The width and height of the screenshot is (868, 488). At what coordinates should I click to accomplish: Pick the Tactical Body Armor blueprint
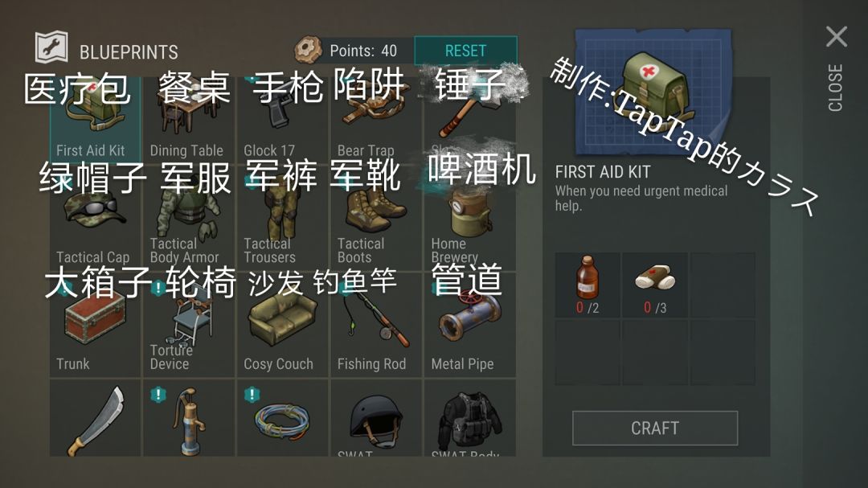(x=189, y=218)
